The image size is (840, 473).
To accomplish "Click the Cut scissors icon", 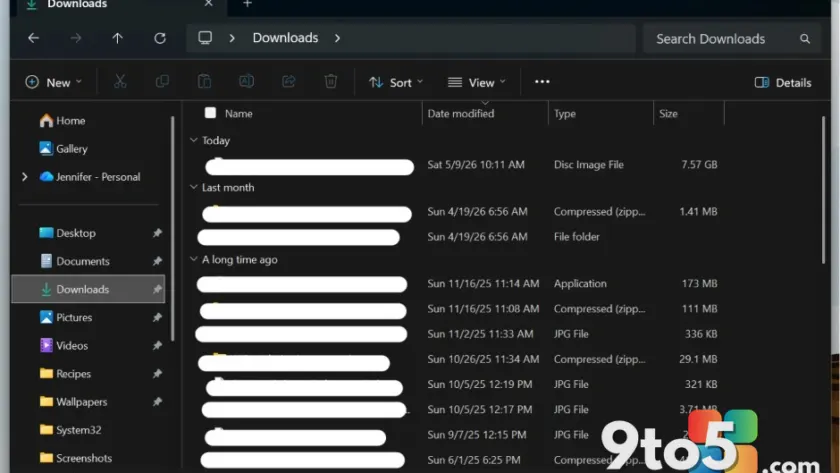I will point(120,81).
